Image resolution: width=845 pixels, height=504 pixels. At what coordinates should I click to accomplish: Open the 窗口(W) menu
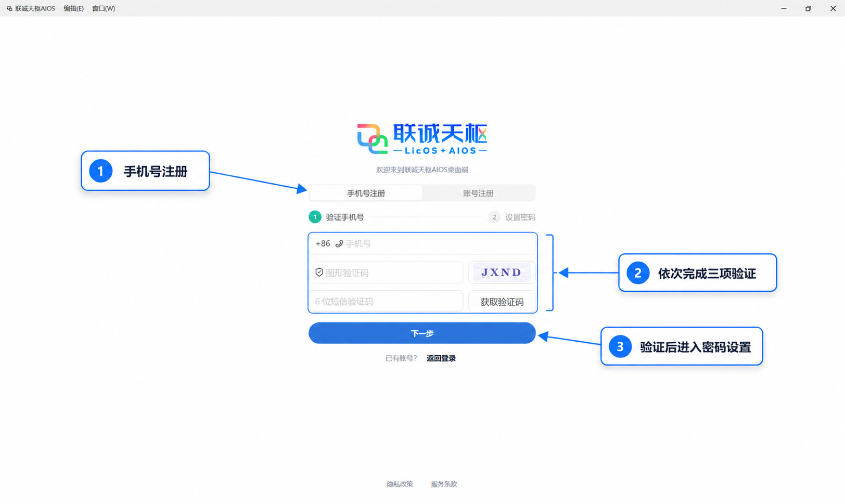pos(104,8)
